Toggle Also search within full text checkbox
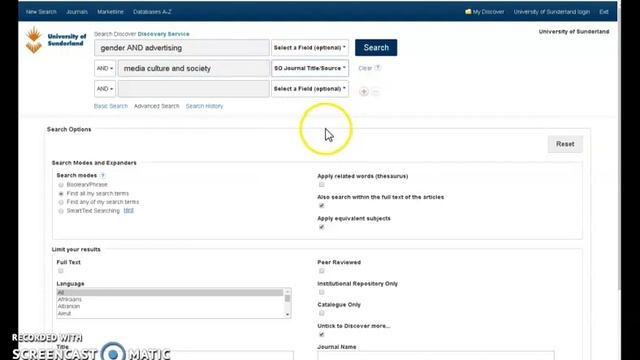The height and width of the screenshot is (360, 640). tap(322, 206)
